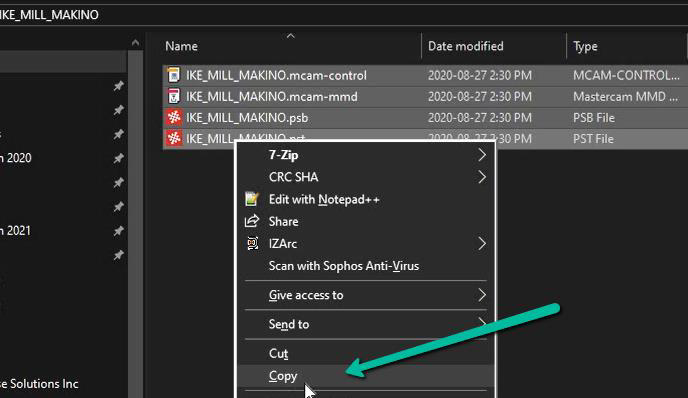688x398 pixels.
Task: Click the navigation pane scroll up arrow
Action: click(x=135, y=43)
